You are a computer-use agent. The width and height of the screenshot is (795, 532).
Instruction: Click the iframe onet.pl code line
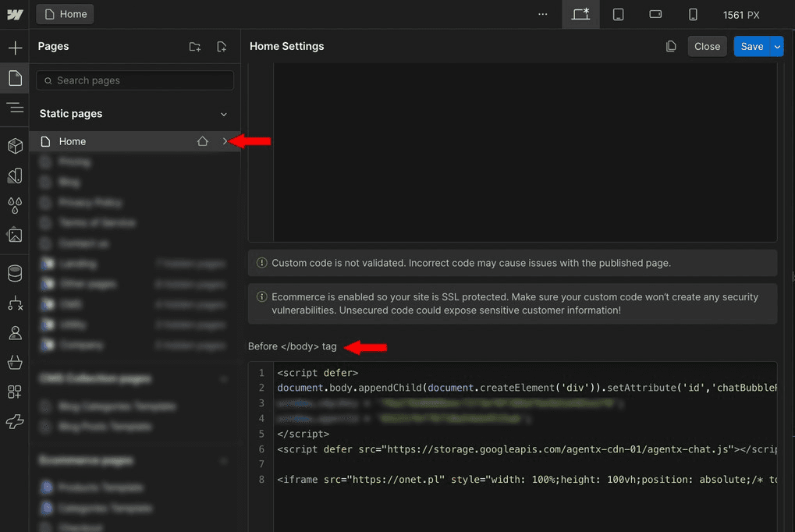coord(527,480)
